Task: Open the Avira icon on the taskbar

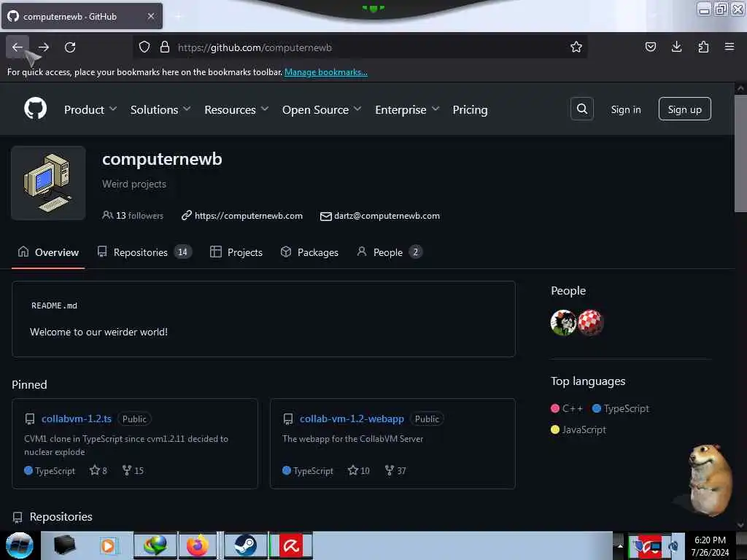Action: [x=291, y=545]
